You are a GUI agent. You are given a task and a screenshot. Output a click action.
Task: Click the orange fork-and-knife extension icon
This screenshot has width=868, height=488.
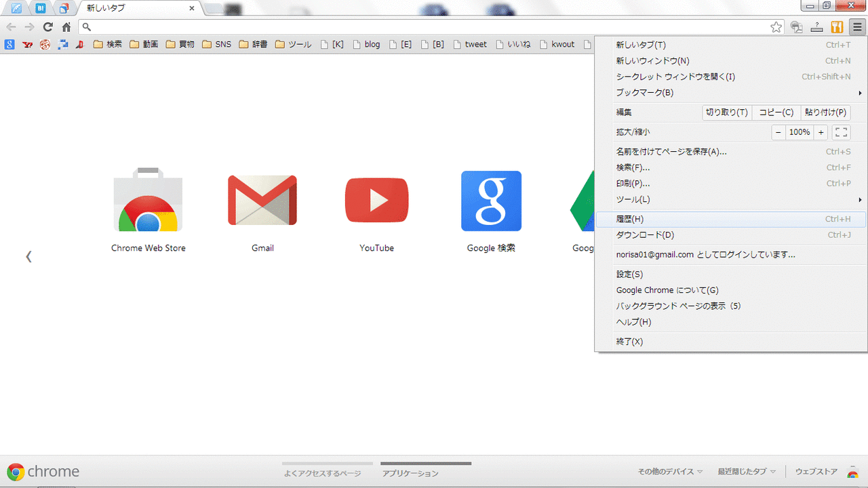tap(837, 27)
